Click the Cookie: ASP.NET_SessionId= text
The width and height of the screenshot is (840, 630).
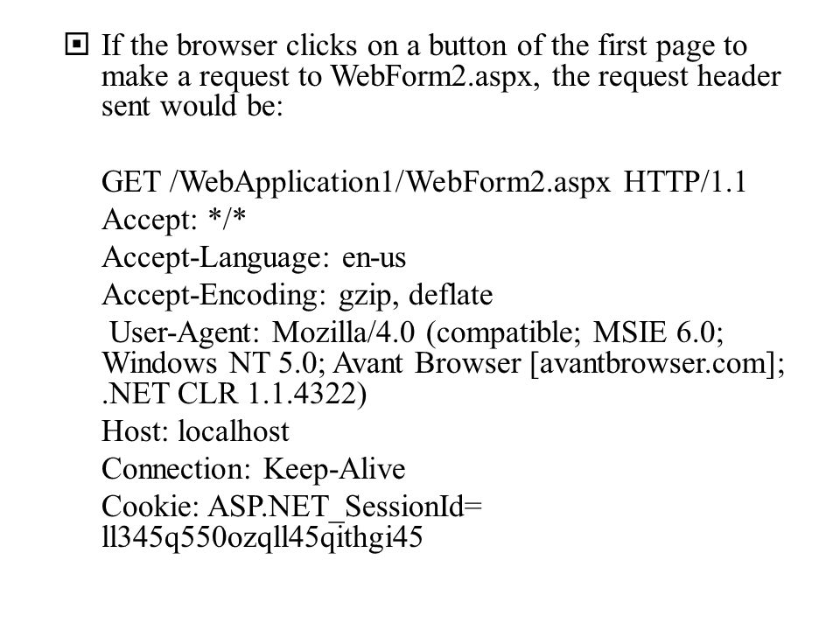291,507
